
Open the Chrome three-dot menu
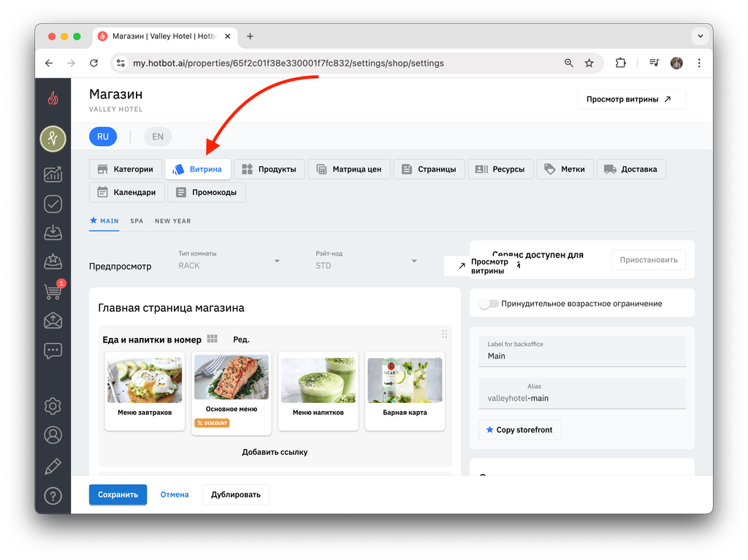pos(699,63)
